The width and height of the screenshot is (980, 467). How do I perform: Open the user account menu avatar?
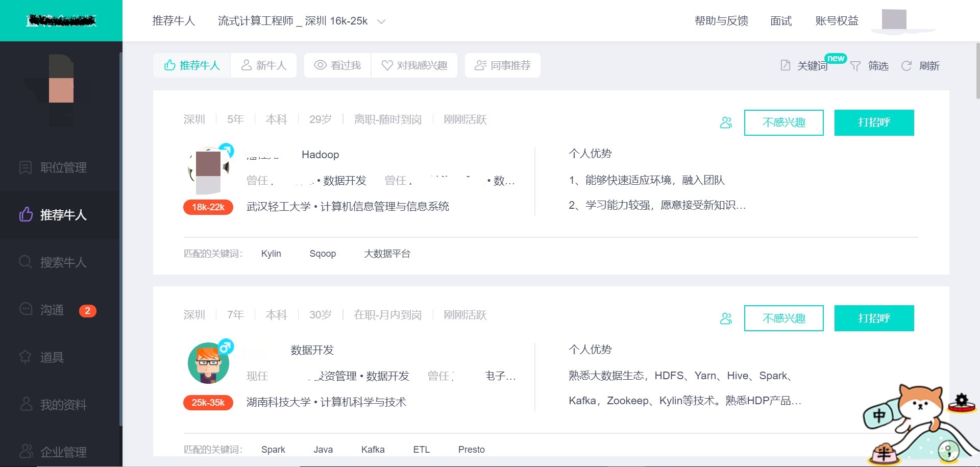pyautogui.click(x=894, y=20)
